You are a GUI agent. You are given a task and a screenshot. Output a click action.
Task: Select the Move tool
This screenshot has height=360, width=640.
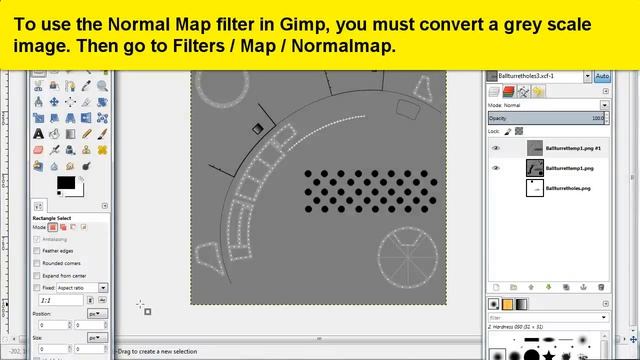[x=54, y=102]
